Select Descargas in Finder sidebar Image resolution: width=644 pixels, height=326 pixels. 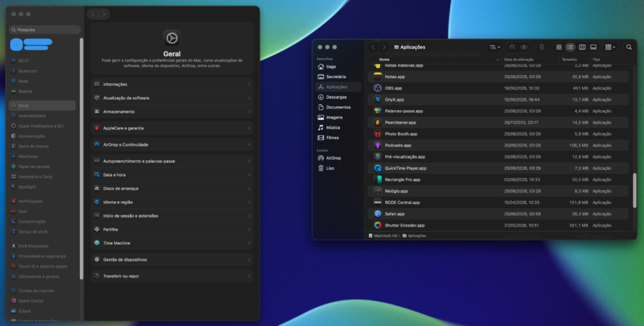(338, 97)
